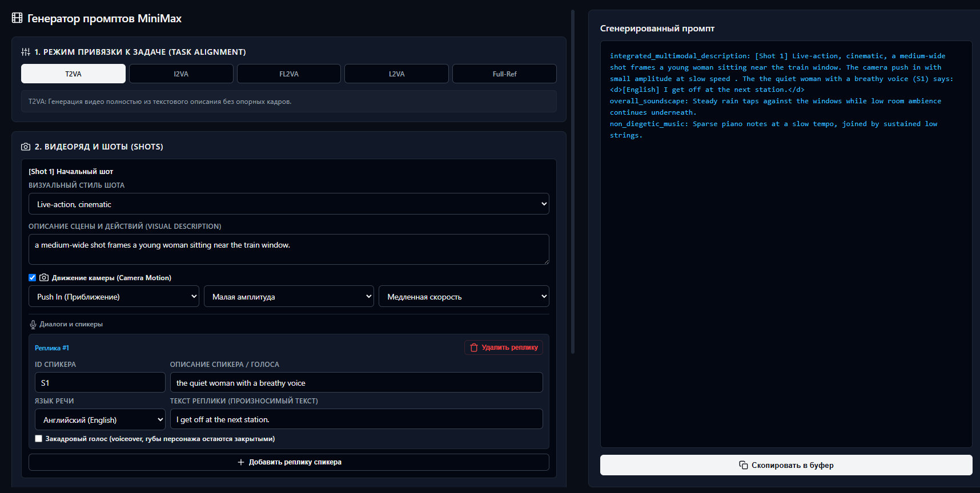
Task: Click the T2VA mode description text
Action: tap(160, 102)
